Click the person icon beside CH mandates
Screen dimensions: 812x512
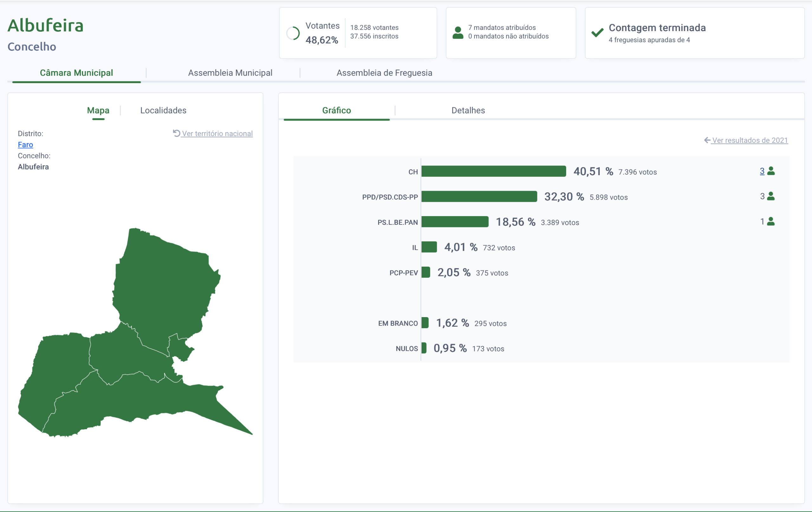[x=771, y=171]
